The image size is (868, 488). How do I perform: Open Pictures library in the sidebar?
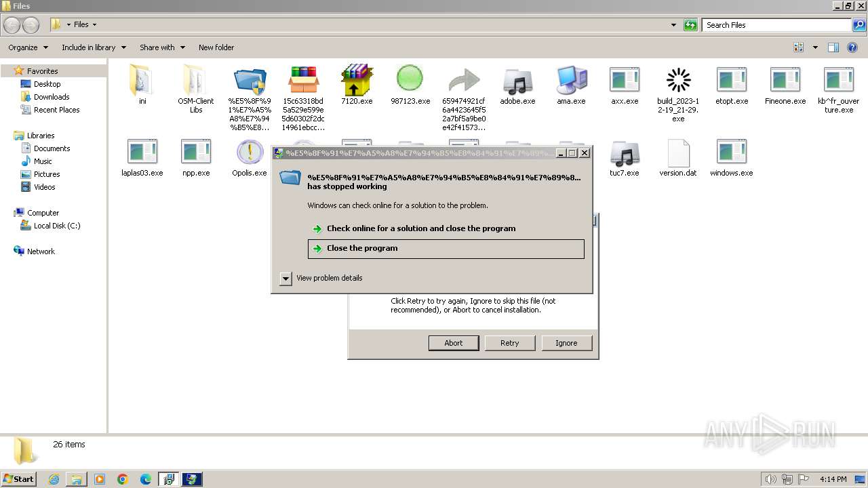pyautogui.click(x=47, y=174)
